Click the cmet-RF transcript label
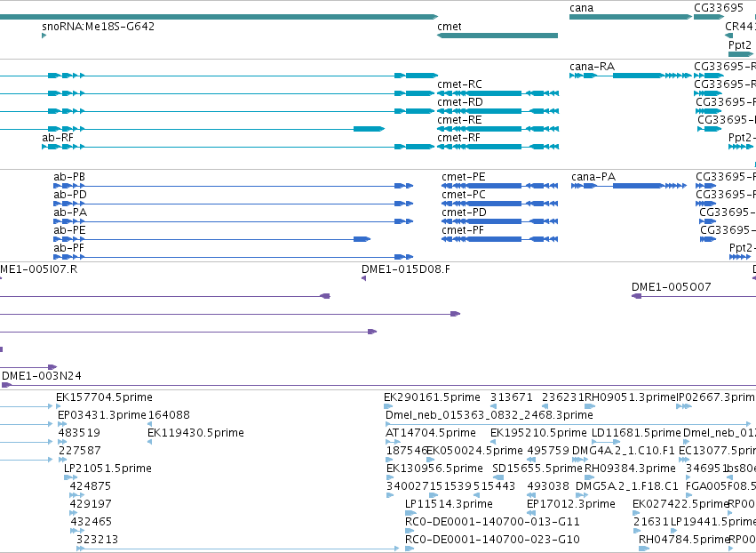 pyautogui.click(x=459, y=138)
